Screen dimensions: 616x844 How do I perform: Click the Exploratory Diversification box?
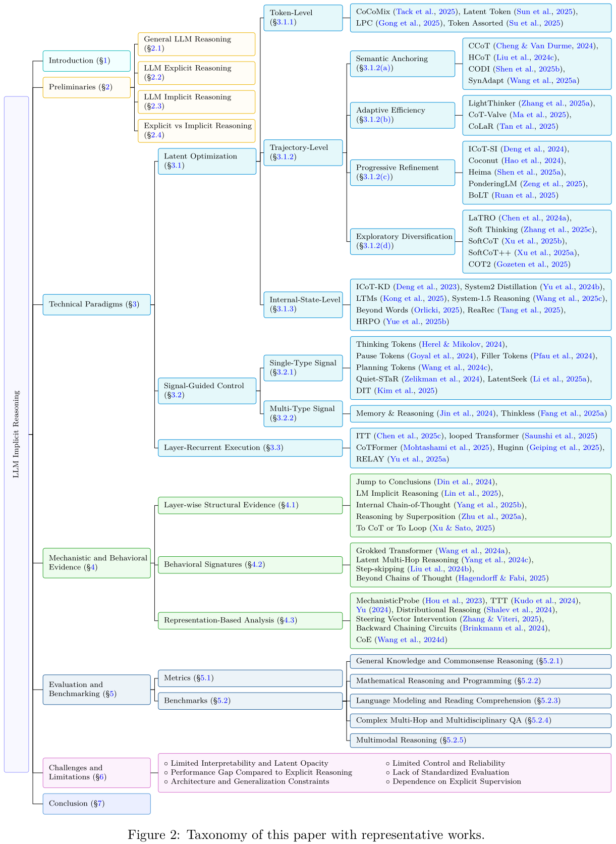[402, 241]
